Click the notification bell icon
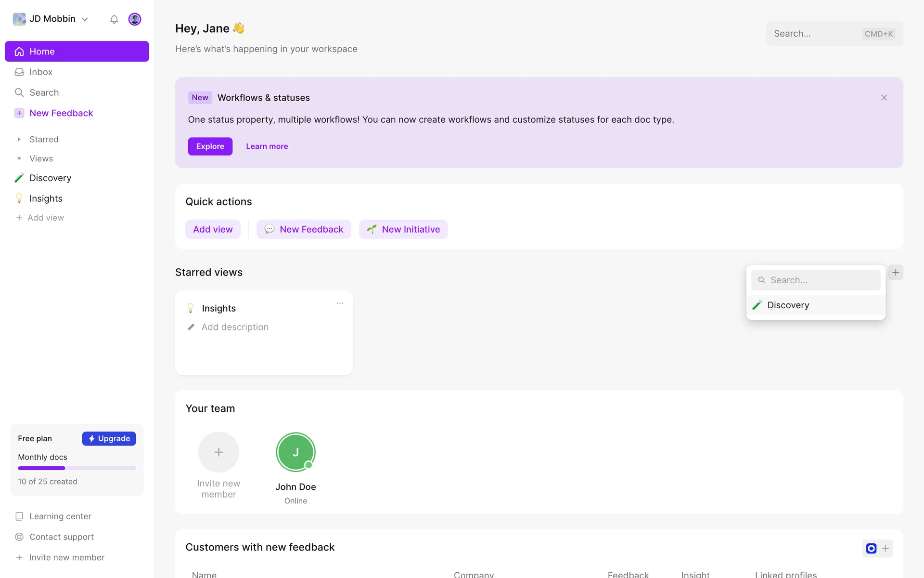 tap(114, 19)
